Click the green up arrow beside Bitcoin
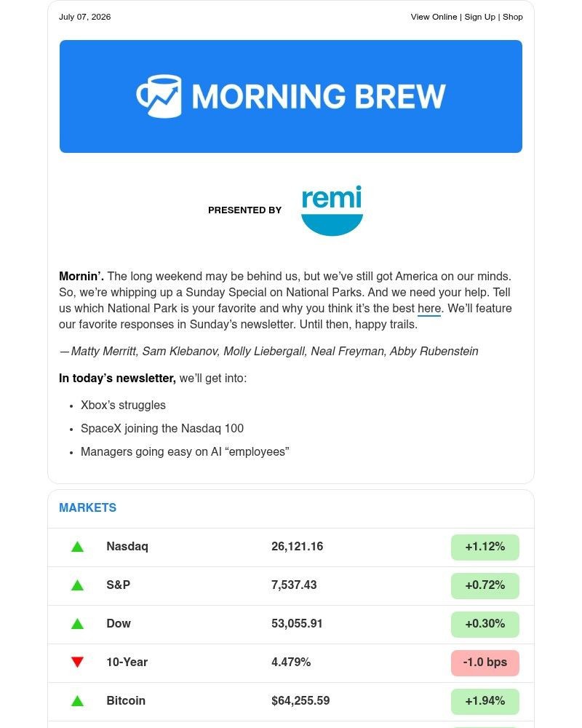The width and height of the screenshot is (582, 728). coord(78,701)
